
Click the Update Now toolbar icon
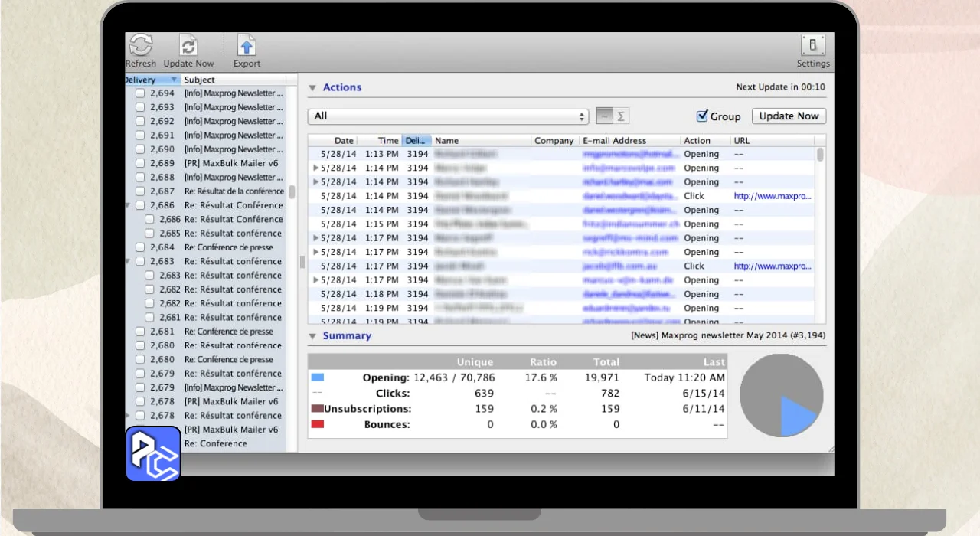pyautogui.click(x=188, y=45)
